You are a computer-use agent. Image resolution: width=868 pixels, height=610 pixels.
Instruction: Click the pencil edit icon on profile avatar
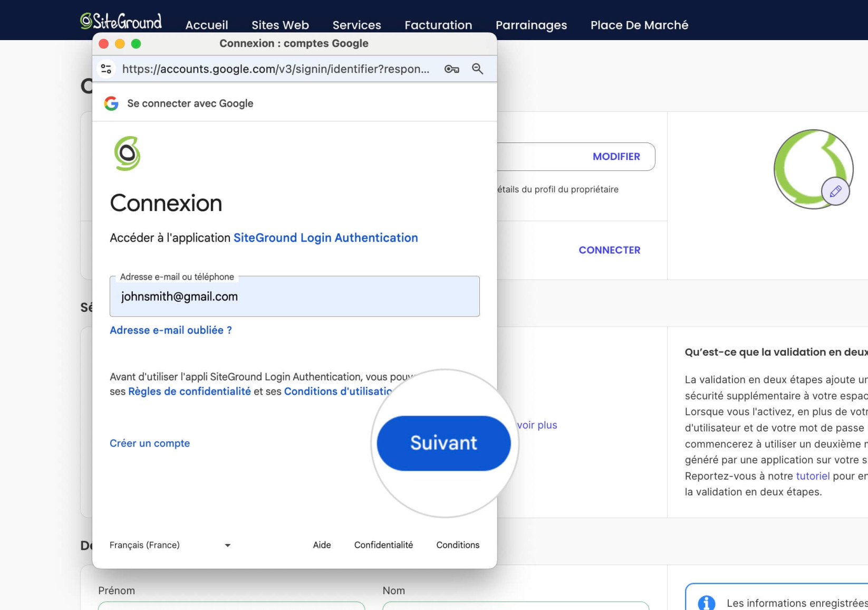pyautogui.click(x=835, y=191)
